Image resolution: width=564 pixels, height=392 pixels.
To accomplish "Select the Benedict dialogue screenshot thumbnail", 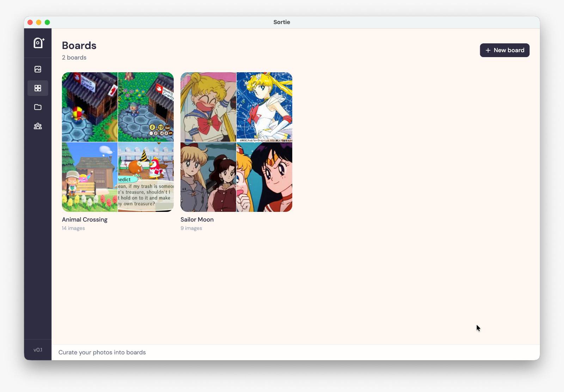I will pyautogui.click(x=146, y=177).
